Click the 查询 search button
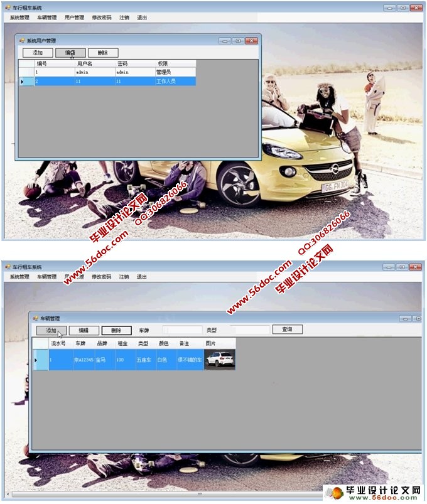This screenshot has height=504, width=427. (287, 330)
